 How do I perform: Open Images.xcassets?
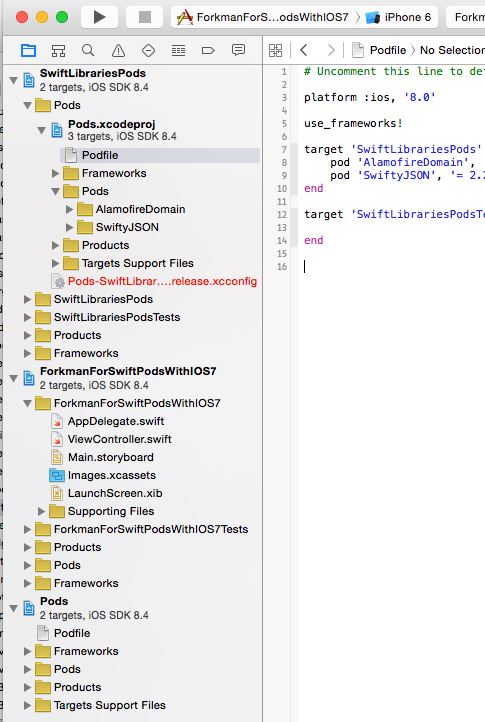click(x=112, y=475)
